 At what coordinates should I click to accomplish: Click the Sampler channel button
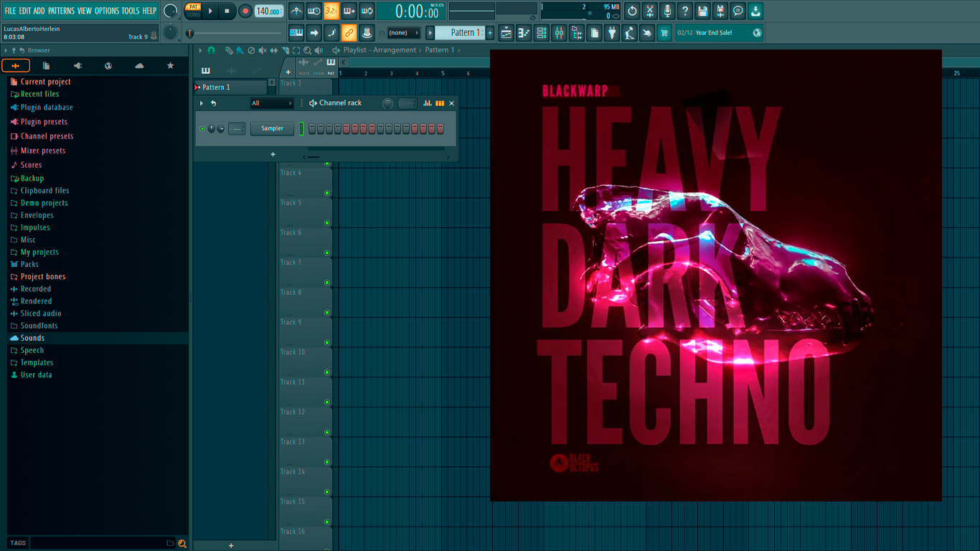click(x=272, y=128)
